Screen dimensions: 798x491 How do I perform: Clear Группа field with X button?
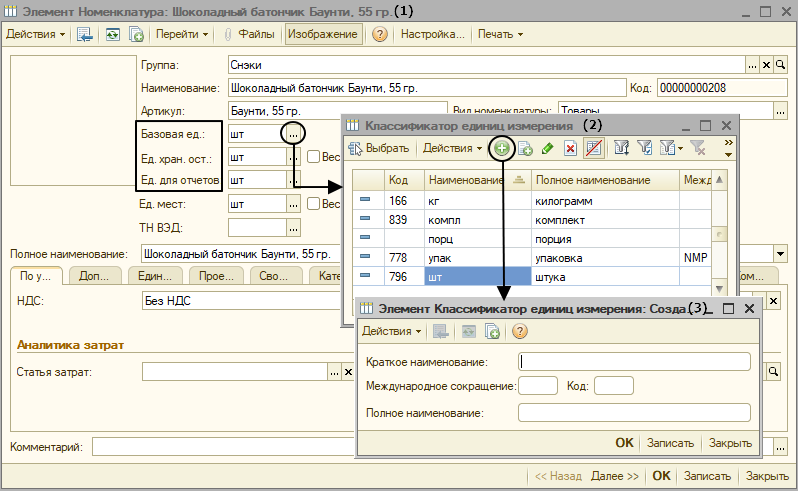click(x=766, y=65)
